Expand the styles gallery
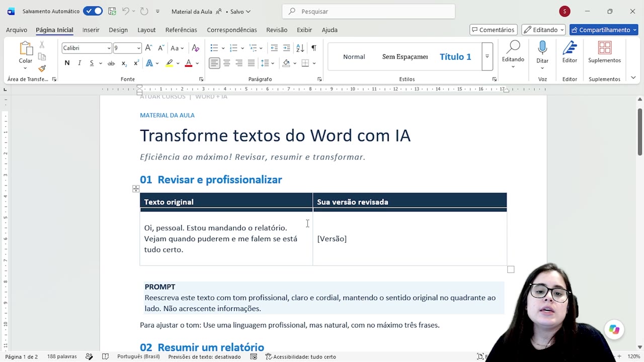The width and height of the screenshot is (644, 362). point(487,56)
